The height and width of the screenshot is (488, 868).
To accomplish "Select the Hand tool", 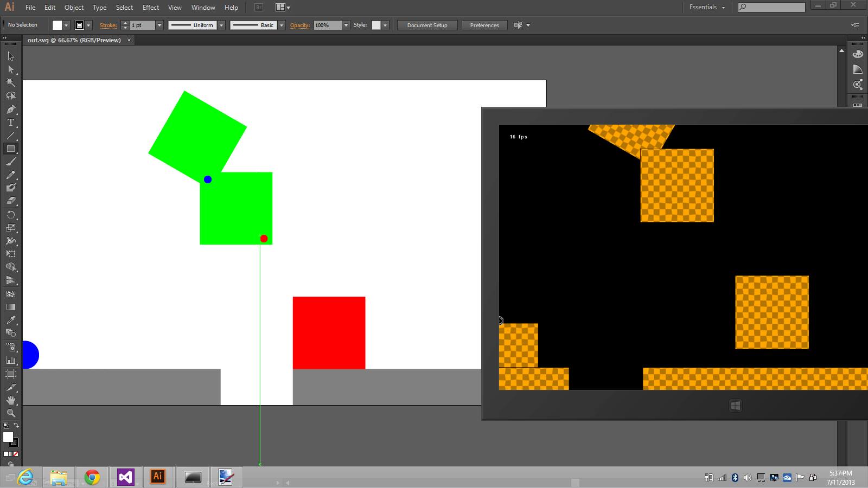I will (x=10, y=400).
